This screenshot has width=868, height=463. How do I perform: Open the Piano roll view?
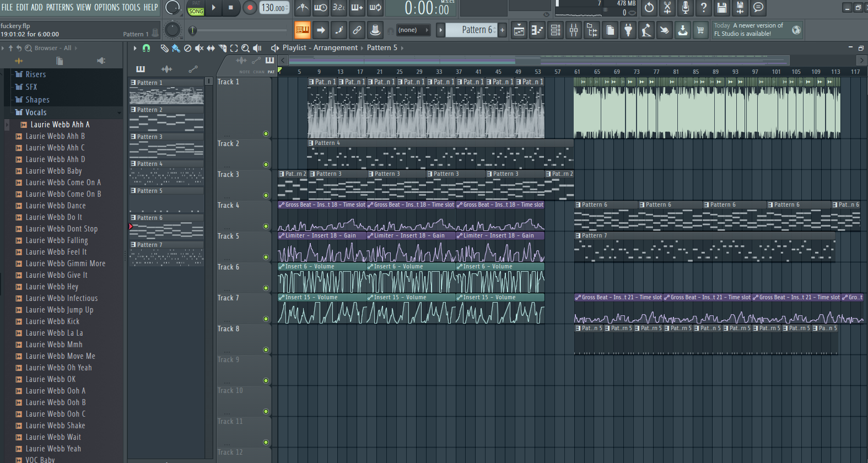point(537,30)
